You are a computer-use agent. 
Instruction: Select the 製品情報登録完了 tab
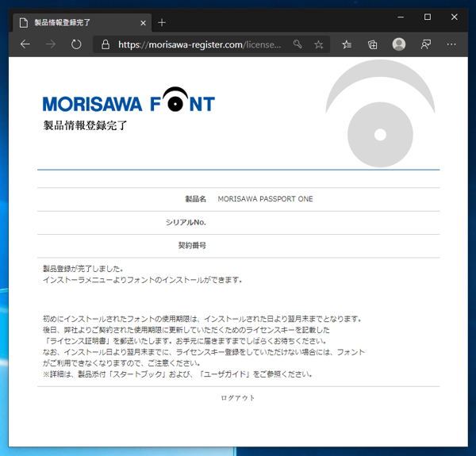point(82,22)
